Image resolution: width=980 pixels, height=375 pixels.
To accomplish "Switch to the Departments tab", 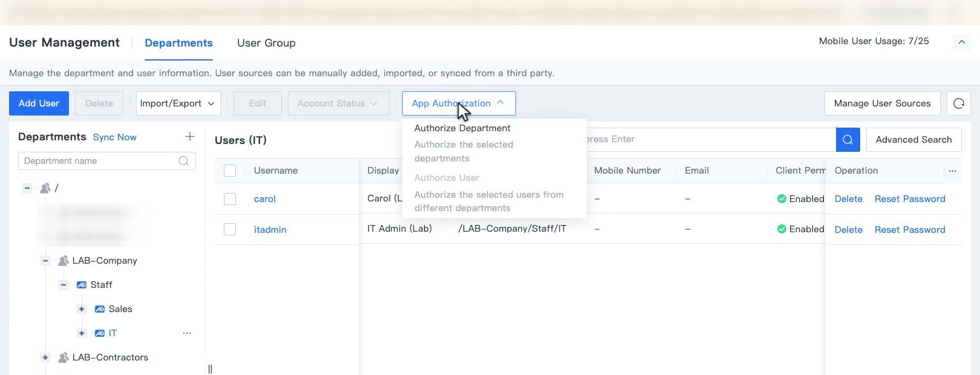I will tap(178, 43).
